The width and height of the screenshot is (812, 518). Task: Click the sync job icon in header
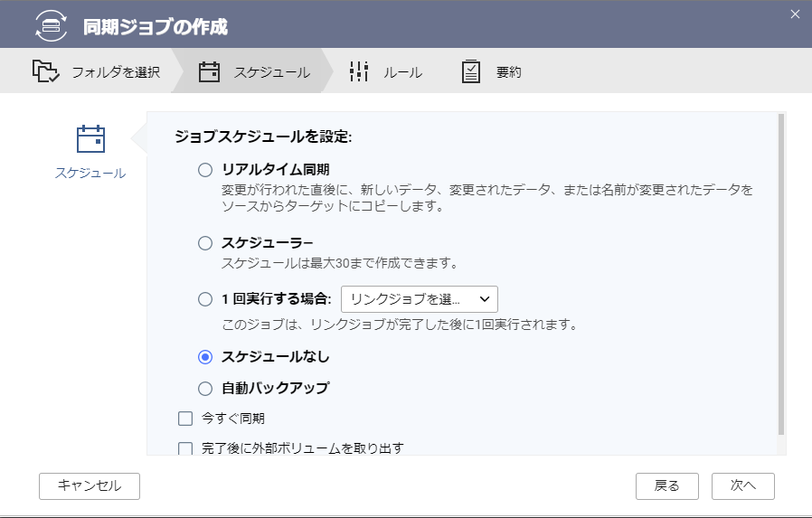(x=51, y=25)
